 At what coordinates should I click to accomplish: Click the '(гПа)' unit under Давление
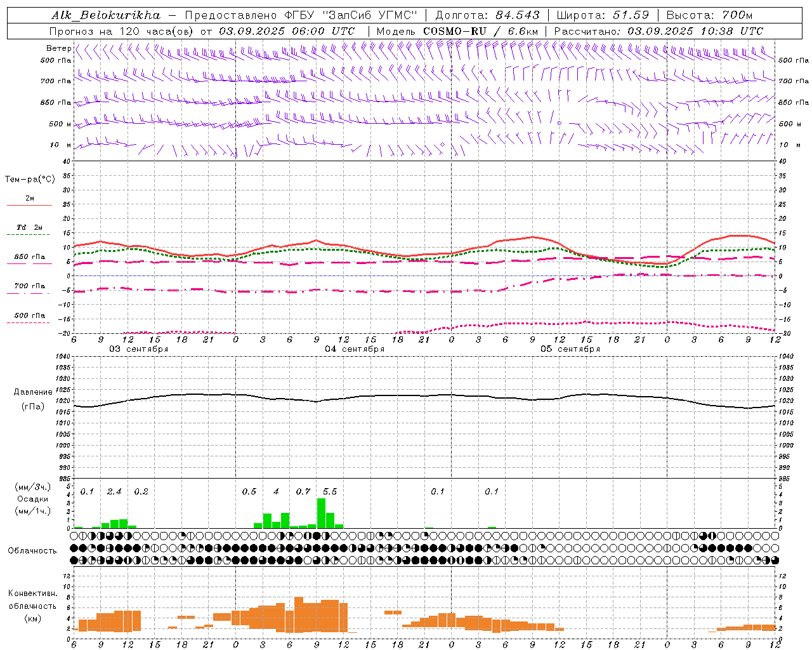point(32,406)
